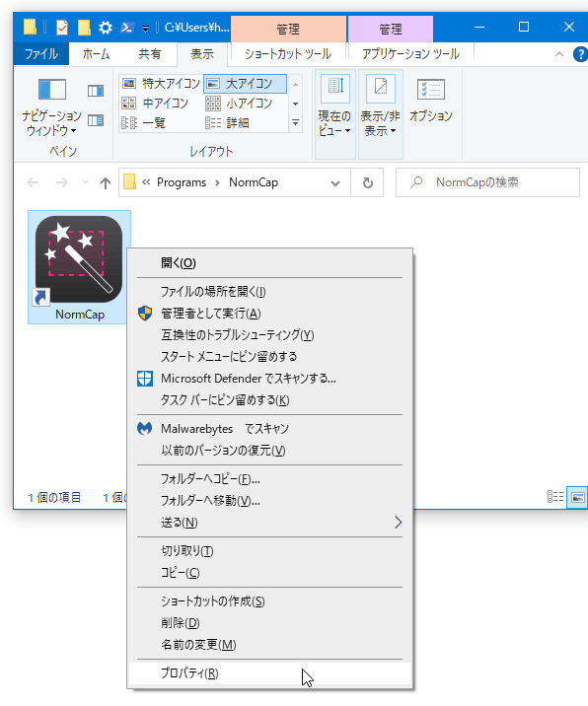Toggle the Details pane icon

(x=96, y=120)
